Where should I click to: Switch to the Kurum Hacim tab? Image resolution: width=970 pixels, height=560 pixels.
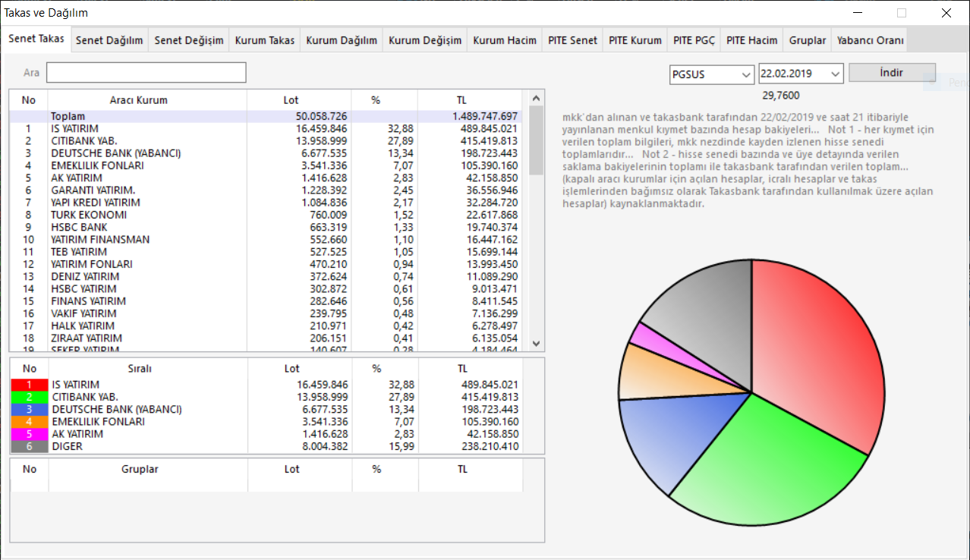(x=505, y=40)
